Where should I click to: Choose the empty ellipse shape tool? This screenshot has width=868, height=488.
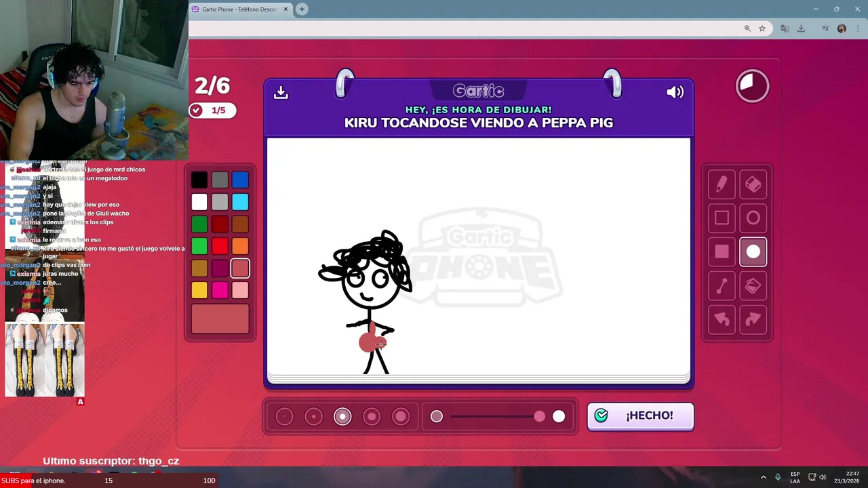[753, 218]
